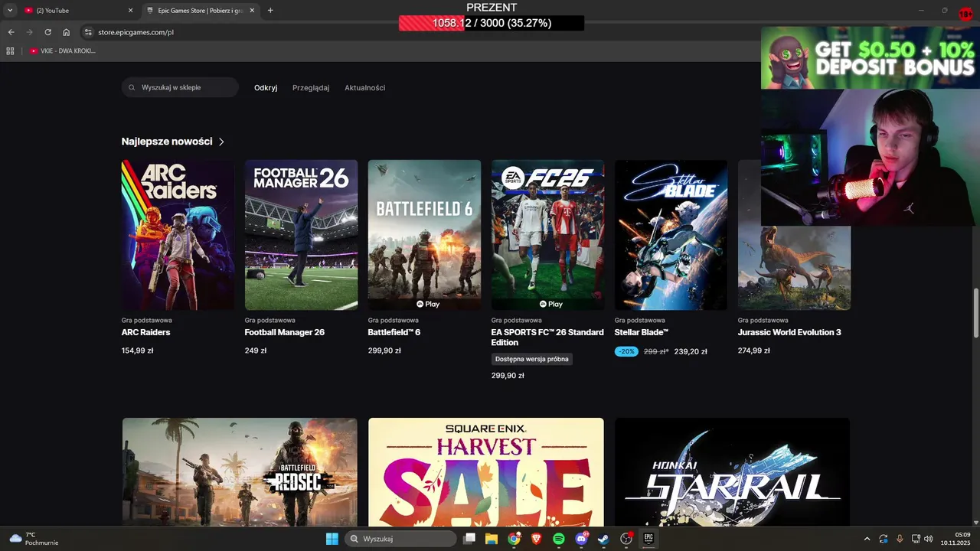Image resolution: width=980 pixels, height=551 pixels.
Task: Click the ARC Raiders title text
Action: pyautogui.click(x=145, y=332)
